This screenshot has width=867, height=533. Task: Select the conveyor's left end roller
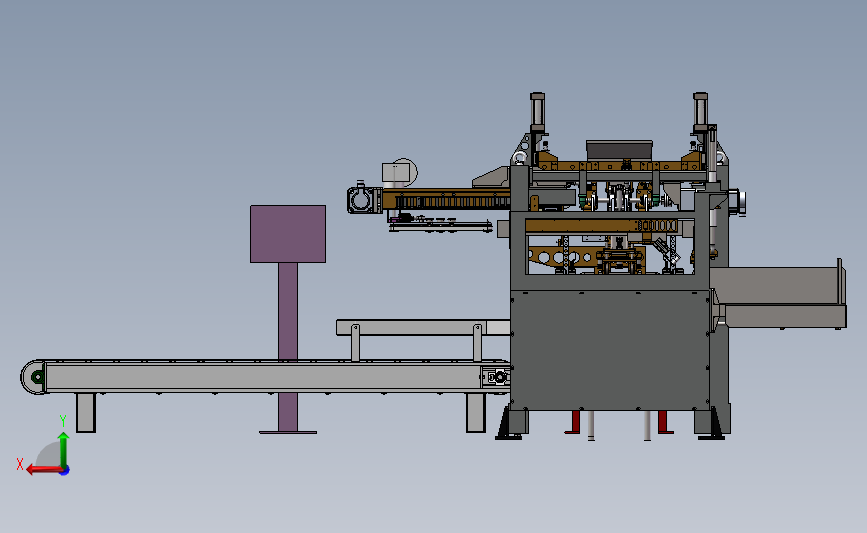tap(34, 377)
